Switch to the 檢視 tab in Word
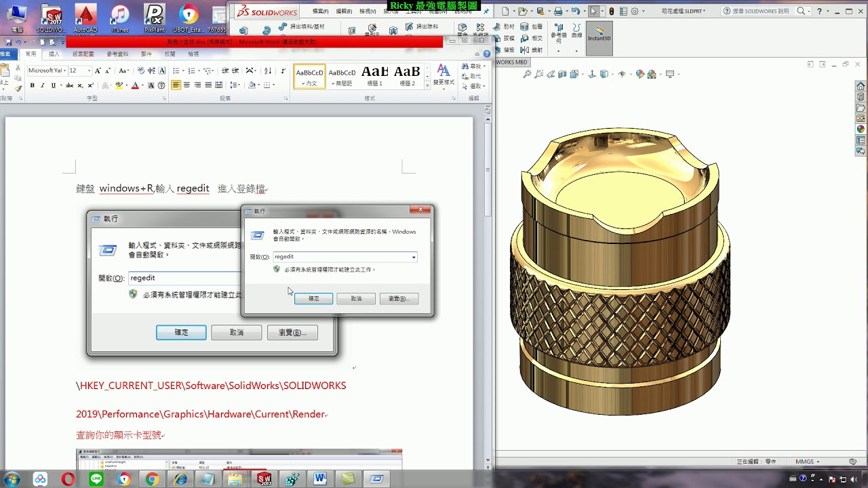868x488 pixels. click(x=193, y=54)
